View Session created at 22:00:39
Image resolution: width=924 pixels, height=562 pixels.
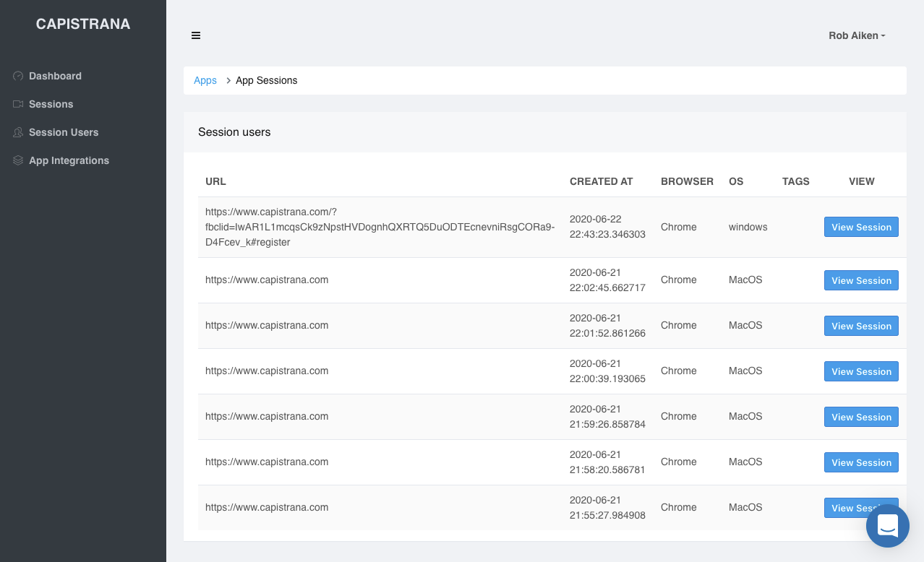[861, 371]
